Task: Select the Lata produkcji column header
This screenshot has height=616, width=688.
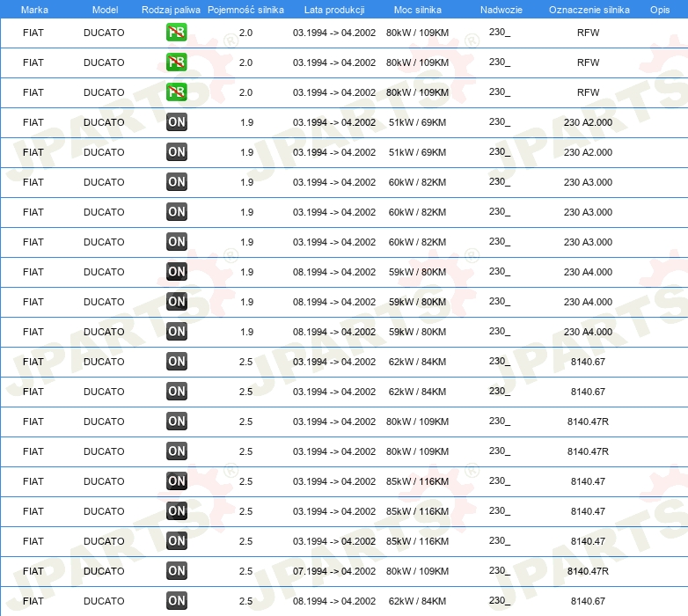Action: click(x=334, y=10)
